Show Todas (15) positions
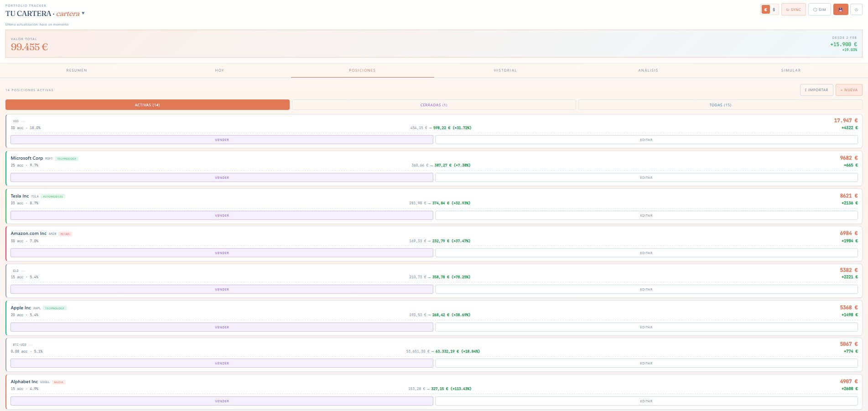 pos(720,105)
